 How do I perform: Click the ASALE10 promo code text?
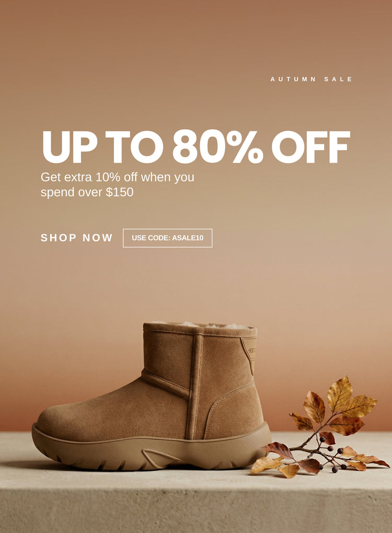point(188,238)
